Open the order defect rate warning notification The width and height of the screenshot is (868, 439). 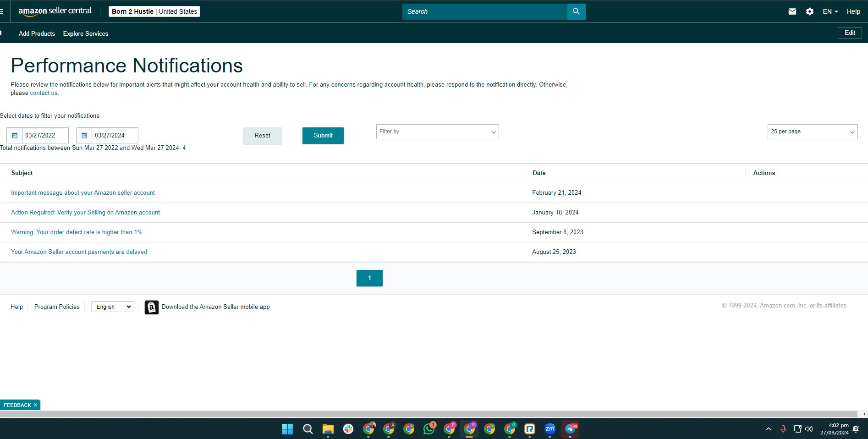[x=77, y=232]
